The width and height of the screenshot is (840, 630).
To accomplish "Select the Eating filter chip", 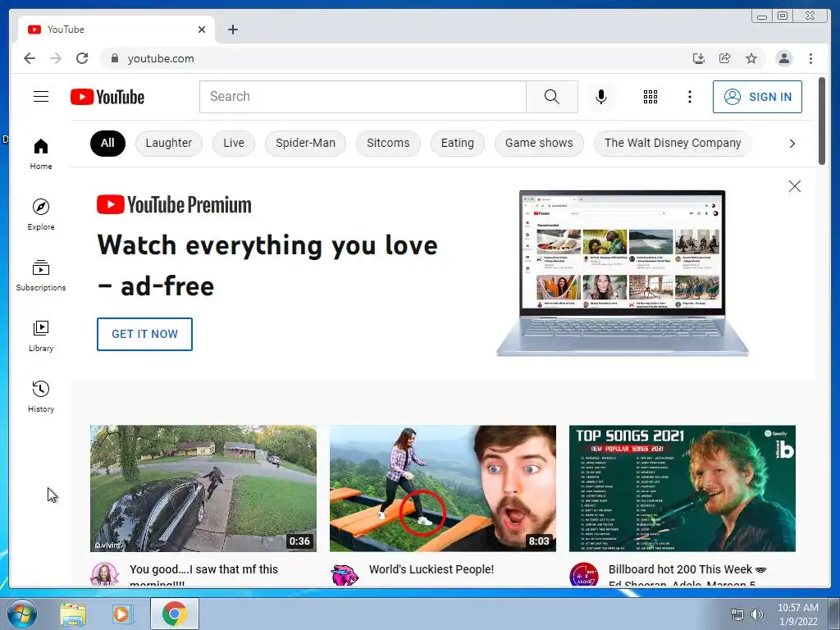I will [x=458, y=143].
